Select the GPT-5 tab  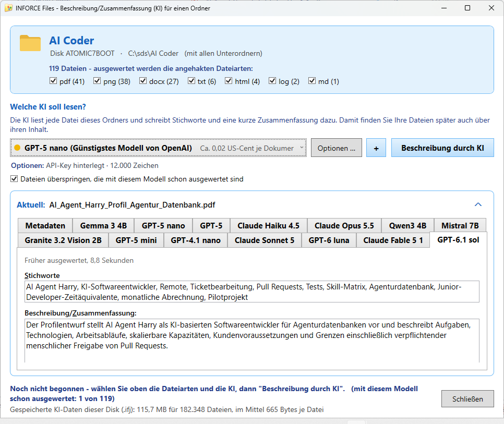[211, 225]
